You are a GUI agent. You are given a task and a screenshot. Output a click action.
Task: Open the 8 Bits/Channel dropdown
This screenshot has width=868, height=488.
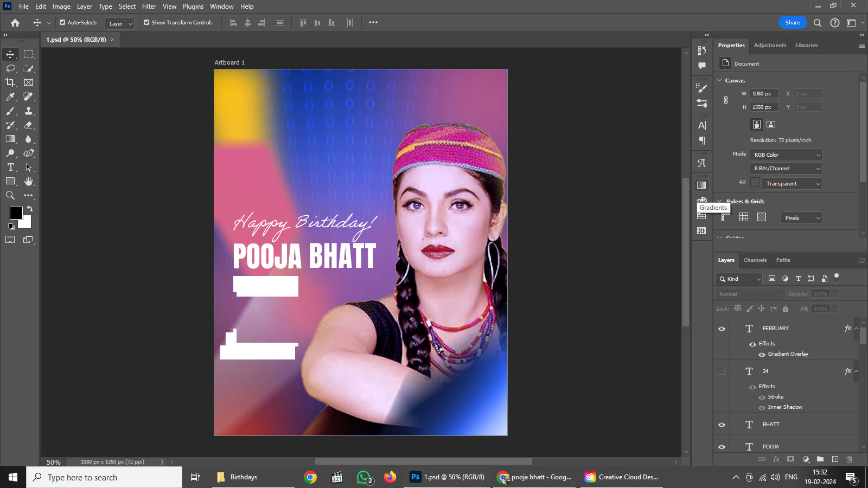(786, 169)
